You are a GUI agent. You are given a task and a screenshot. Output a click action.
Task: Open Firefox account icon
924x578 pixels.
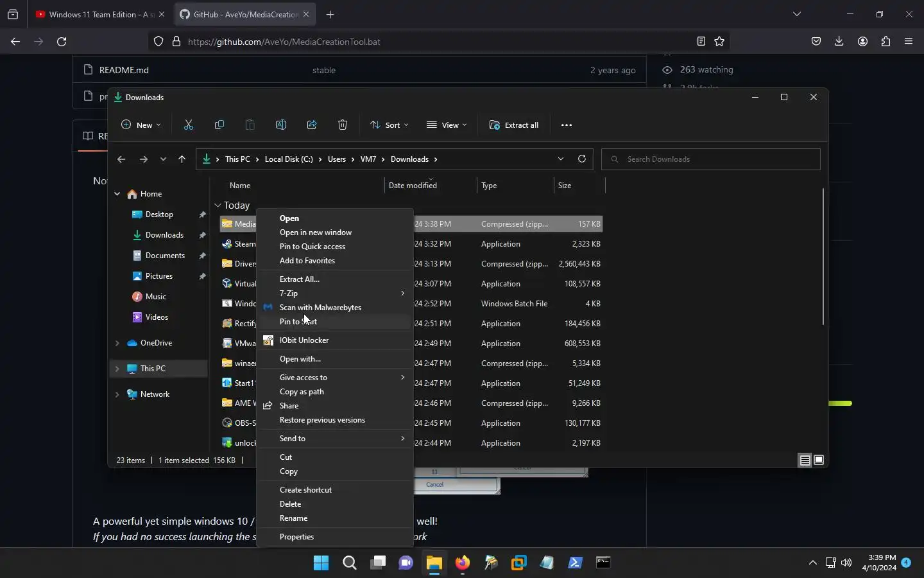point(863,42)
